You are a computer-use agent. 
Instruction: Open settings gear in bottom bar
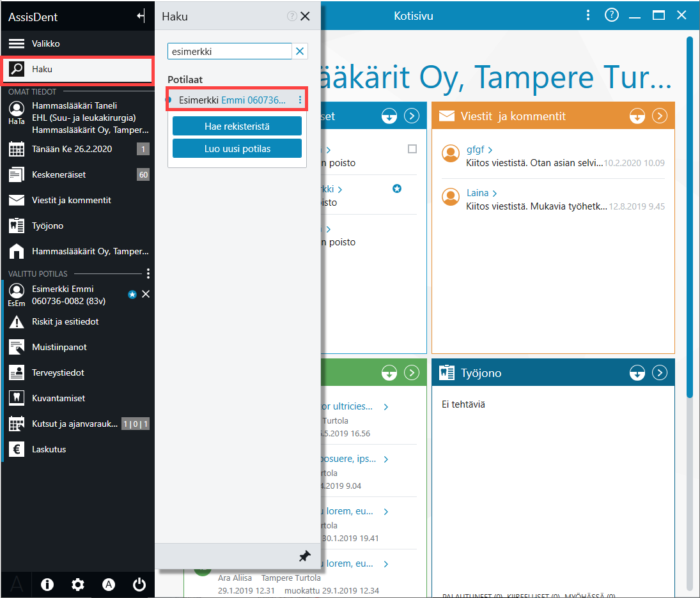(x=78, y=584)
